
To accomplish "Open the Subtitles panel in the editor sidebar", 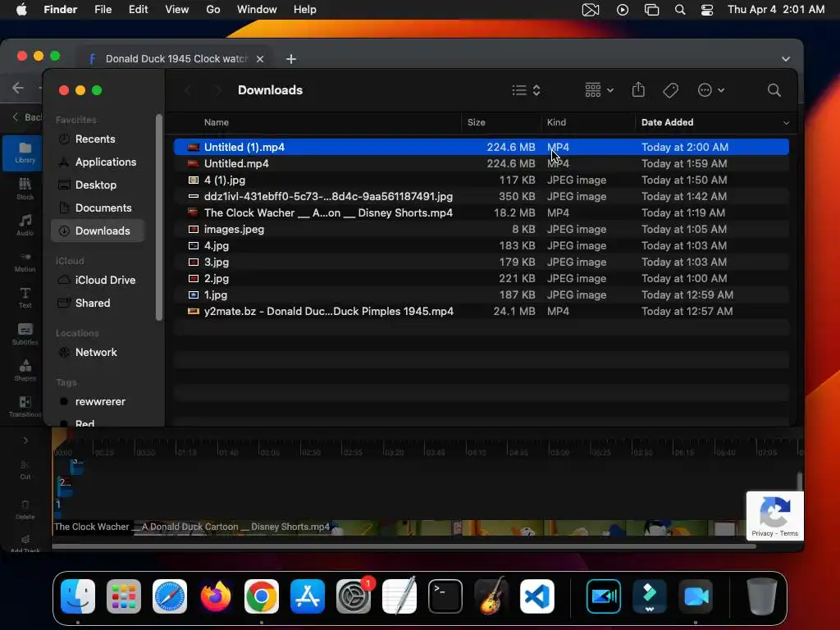I will pyautogui.click(x=25, y=334).
